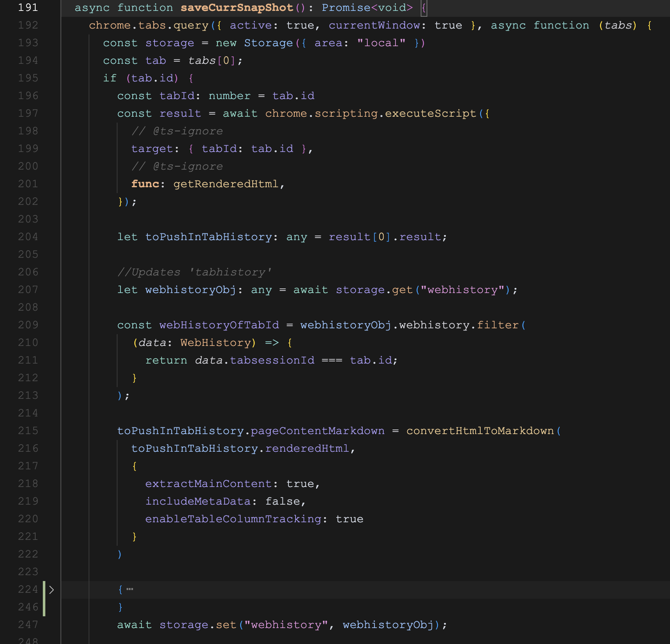Click the filter method call
The height and width of the screenshot is (644, 670).
pos(498,325)
